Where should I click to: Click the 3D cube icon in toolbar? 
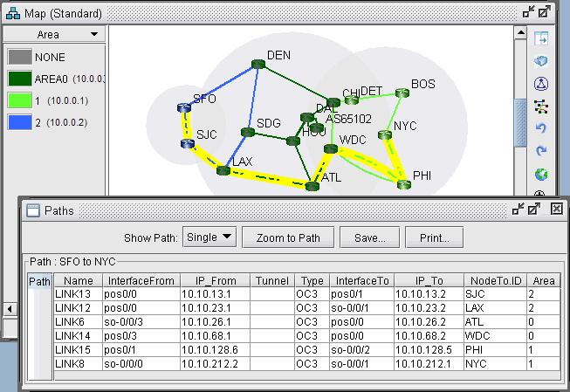(x=540, y=61)
